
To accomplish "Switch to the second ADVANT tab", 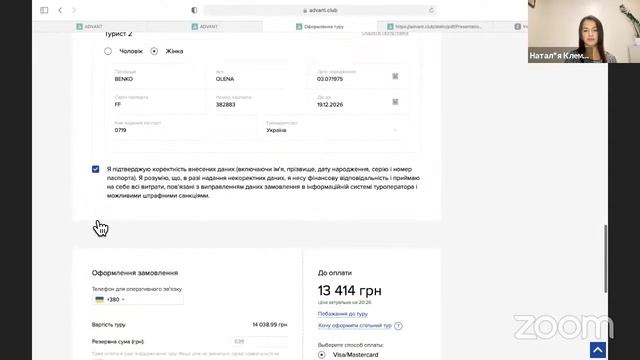I will tap(205, 27).
